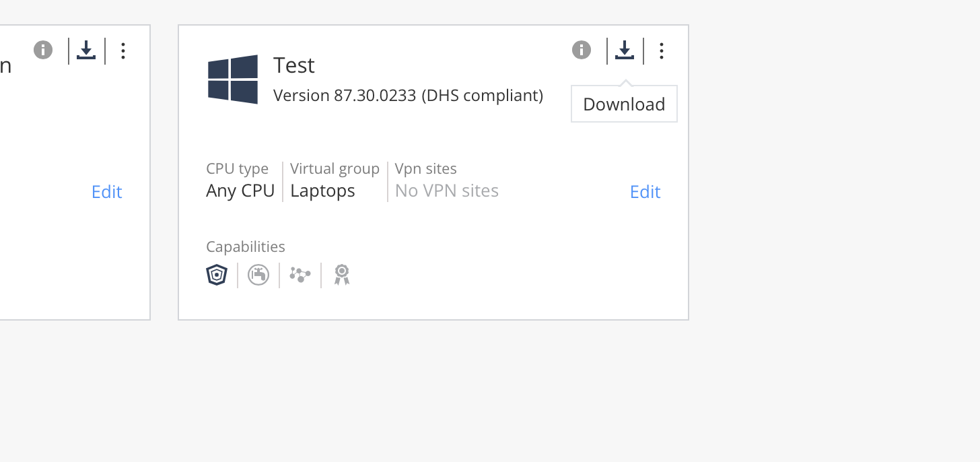Click the dark shield capability icon
The width and height of the screenshot is (980, 462).
click(217, 275)
